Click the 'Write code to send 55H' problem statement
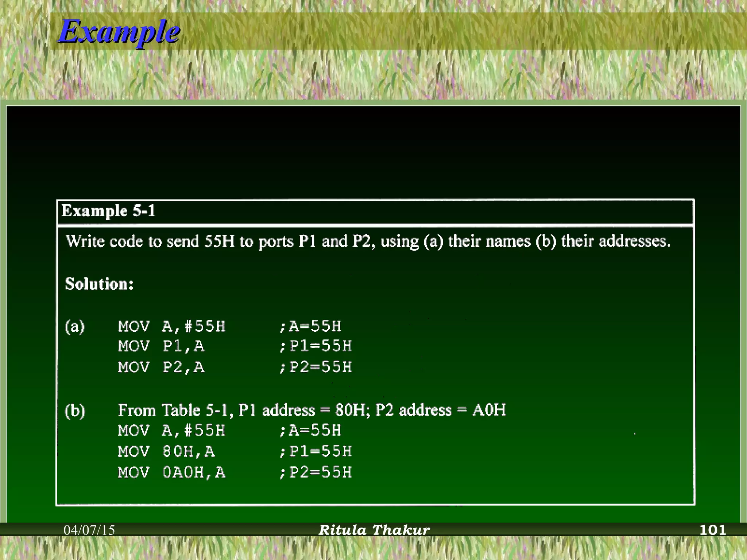The height and width of the screenshot is (560, 747). pos(368,242)
